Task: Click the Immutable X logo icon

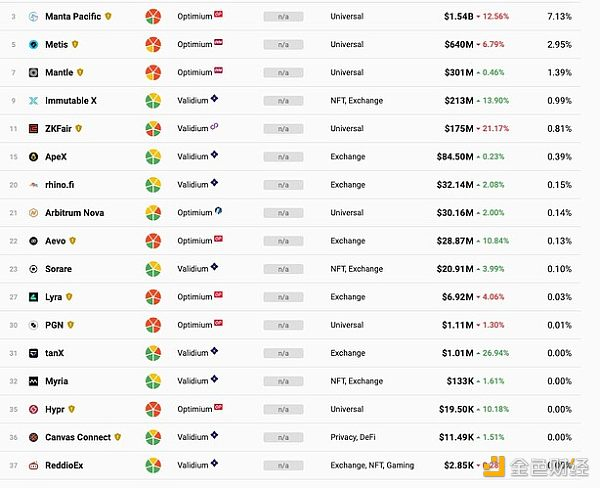Action: tap(35, 101)
